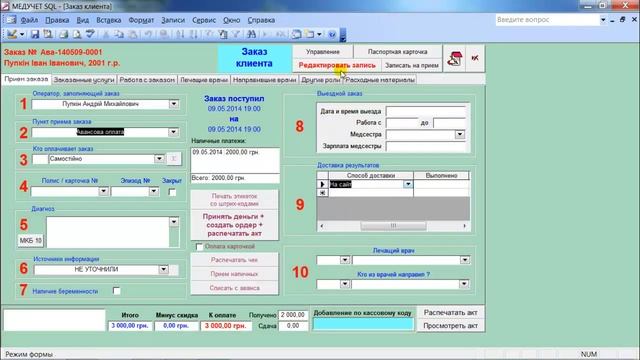Screen dimensions: 640x360
Task: Click the Паспортная карточка button
Action: (x=398, y=52)
